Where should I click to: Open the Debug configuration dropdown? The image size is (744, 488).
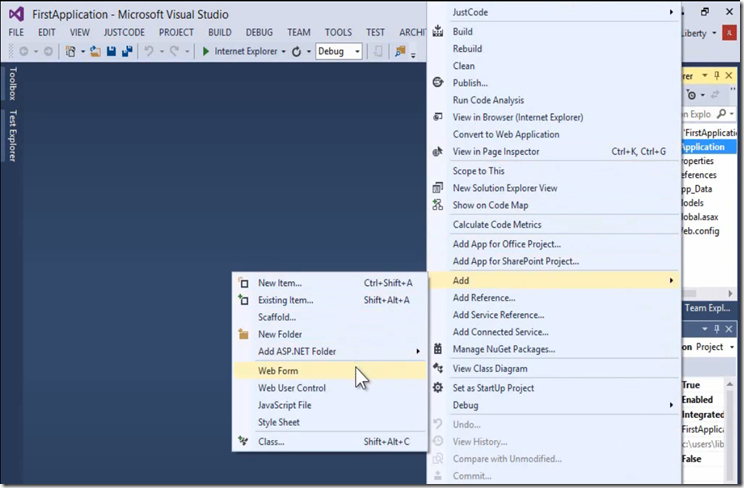(x=357, y=51)
